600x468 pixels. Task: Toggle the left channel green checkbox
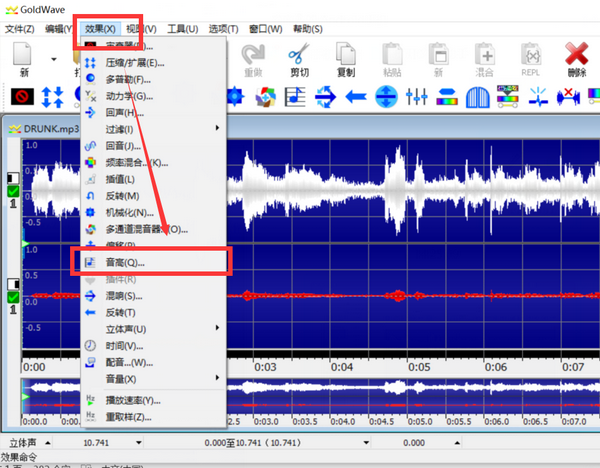[13, 191]
